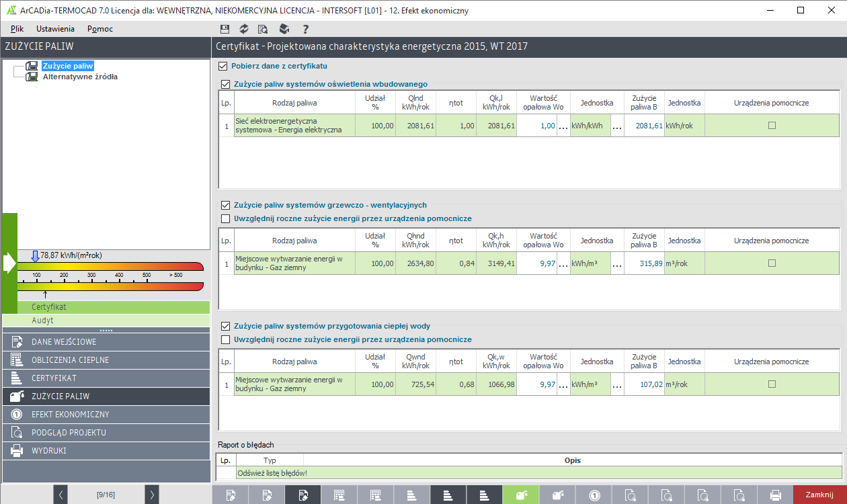Click the Alternatywne źródła tree node icon

click(x=32, y=77)
